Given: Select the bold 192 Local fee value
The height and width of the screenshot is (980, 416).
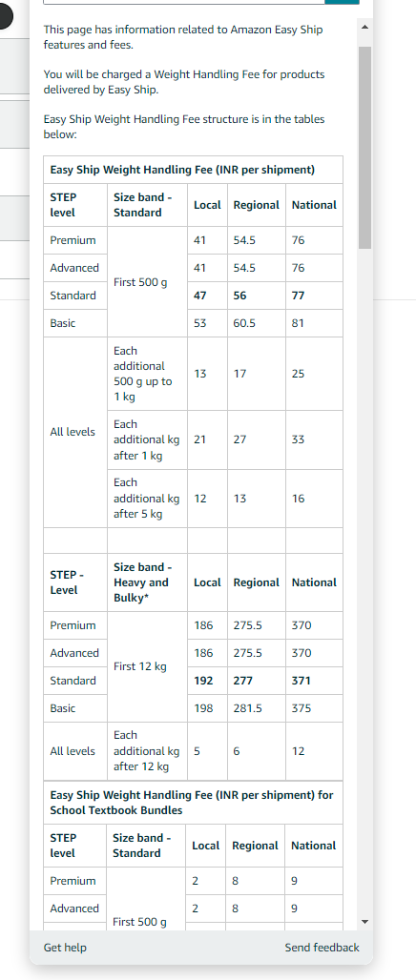Looking at the screenshot, I should [203, 681].
